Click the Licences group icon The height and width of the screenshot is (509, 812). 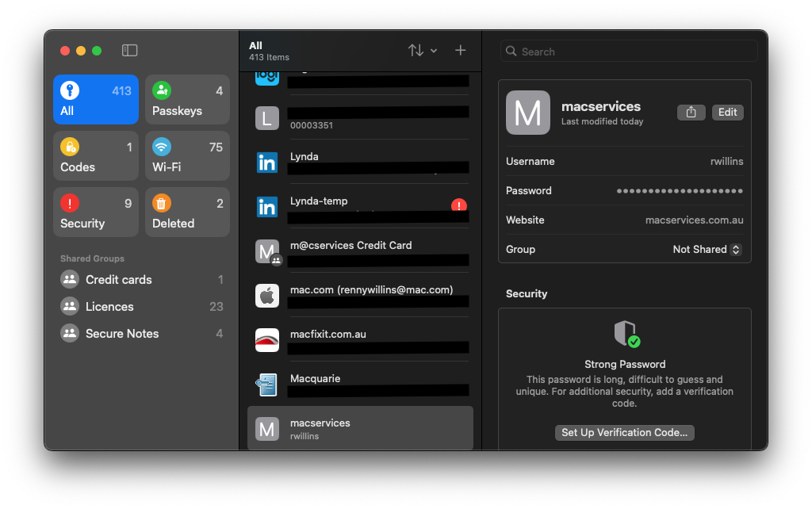[70, 307]
